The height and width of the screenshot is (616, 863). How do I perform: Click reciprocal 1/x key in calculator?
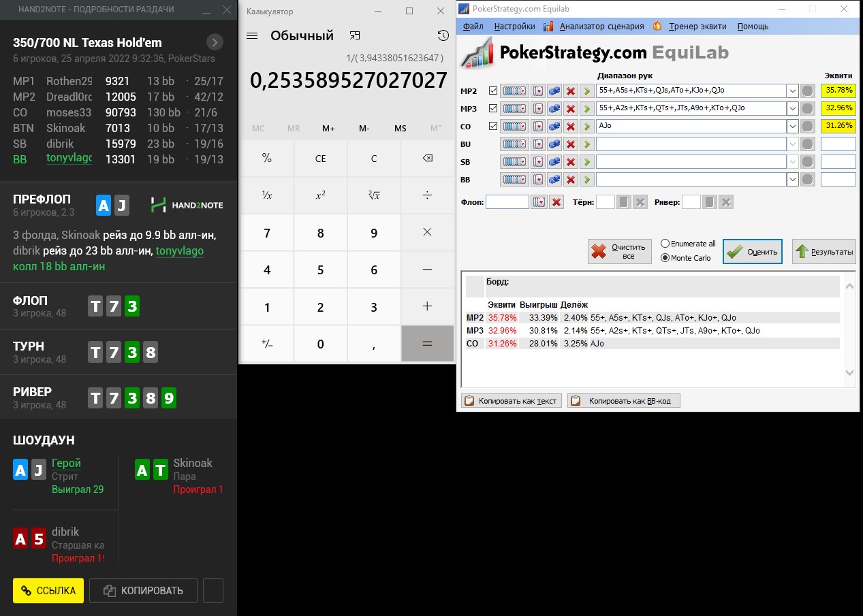coord(267,195)
